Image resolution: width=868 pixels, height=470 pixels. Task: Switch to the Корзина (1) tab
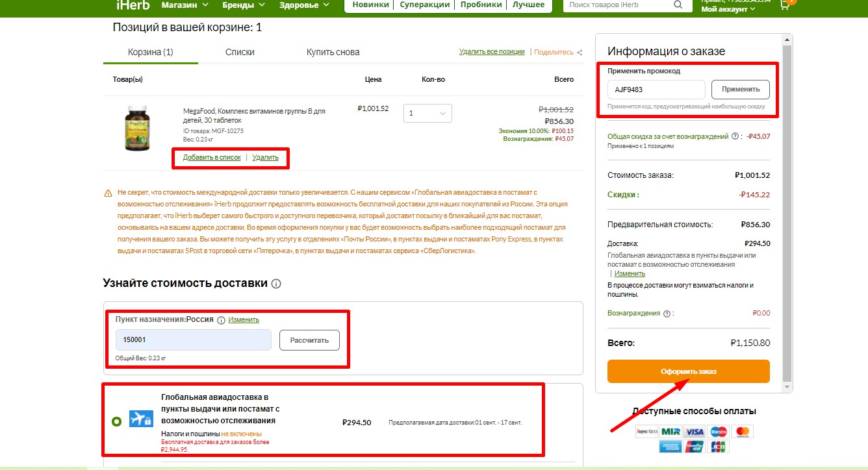pyautogui.click(x=151, y=52)
